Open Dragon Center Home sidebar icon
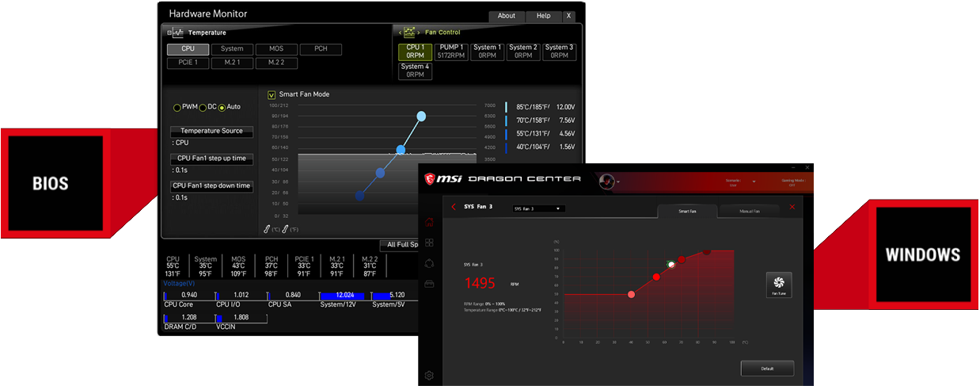The width and height of the screenshot is (980, 386). tap(429, 222)
